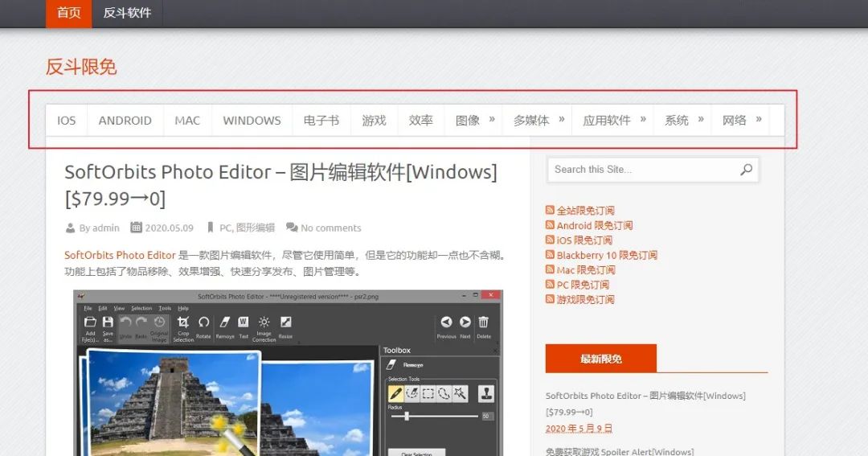Click the admin author link
Viewport: 868px width, 456px height.
[x=106, y=228]
